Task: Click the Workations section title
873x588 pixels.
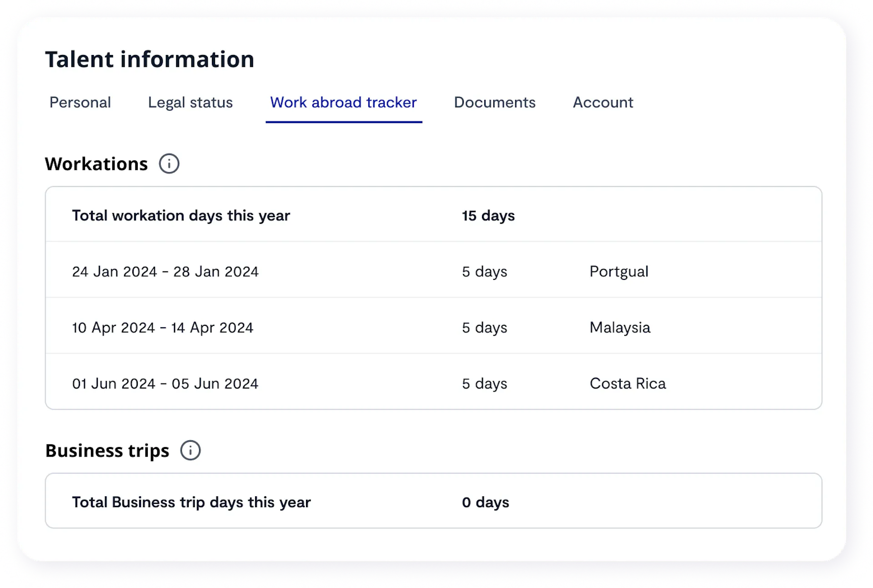Action: tap(96, 164)
